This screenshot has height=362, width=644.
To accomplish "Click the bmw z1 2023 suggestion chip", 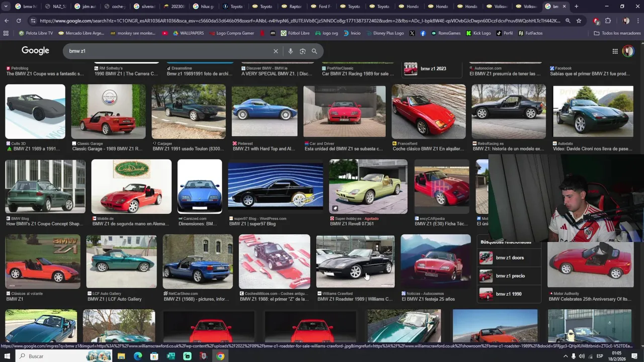I will pyautogui.click(x=431, y=69).
